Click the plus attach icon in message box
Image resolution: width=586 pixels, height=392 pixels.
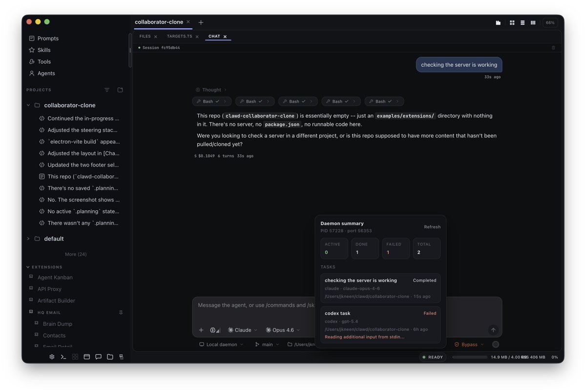coord(201,330)
